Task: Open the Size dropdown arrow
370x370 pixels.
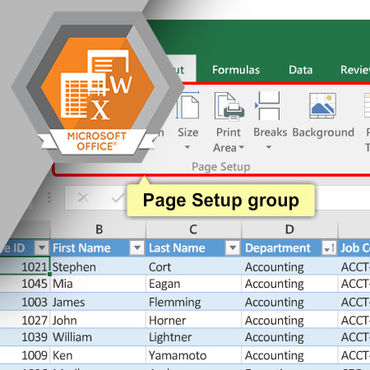Action: [x=188, y=147]
